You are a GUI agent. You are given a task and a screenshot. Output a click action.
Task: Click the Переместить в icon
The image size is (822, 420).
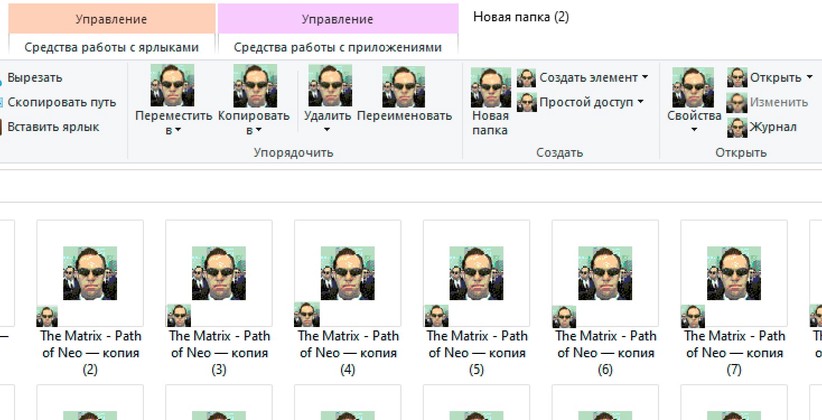[x=172, y=85]
